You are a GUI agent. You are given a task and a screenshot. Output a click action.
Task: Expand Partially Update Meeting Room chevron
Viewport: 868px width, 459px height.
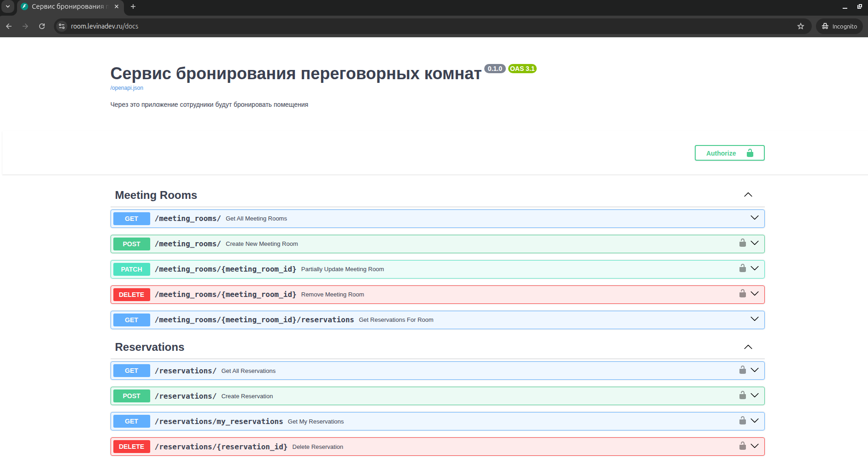click(x=755, y=268)
